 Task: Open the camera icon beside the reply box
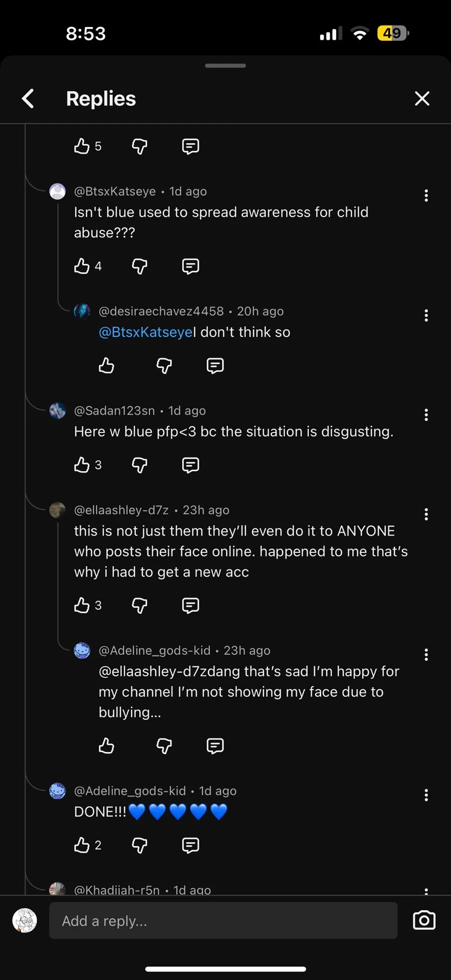(x=424, y=920)
